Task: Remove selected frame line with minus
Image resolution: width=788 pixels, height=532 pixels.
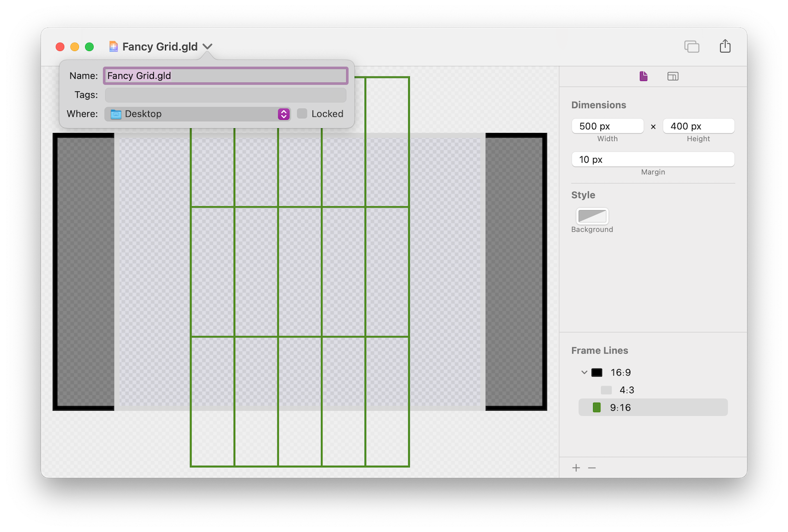Action: click(x=592, y=468)
